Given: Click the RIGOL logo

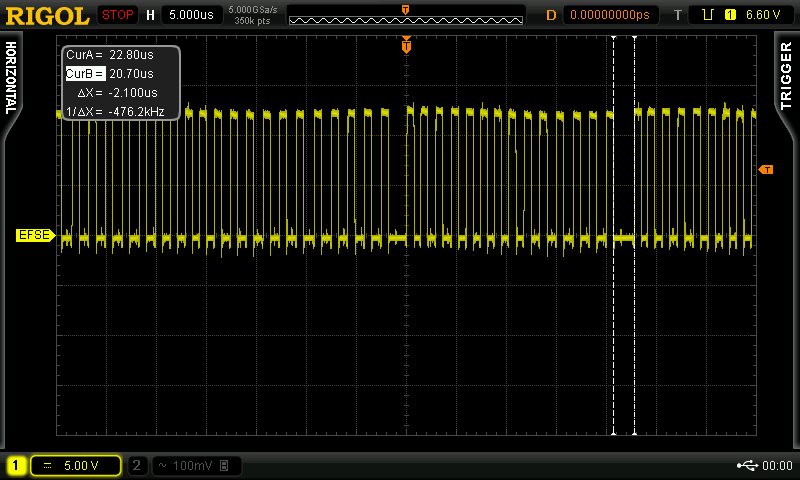Looking at the screenshot, I should click(47, 16).
